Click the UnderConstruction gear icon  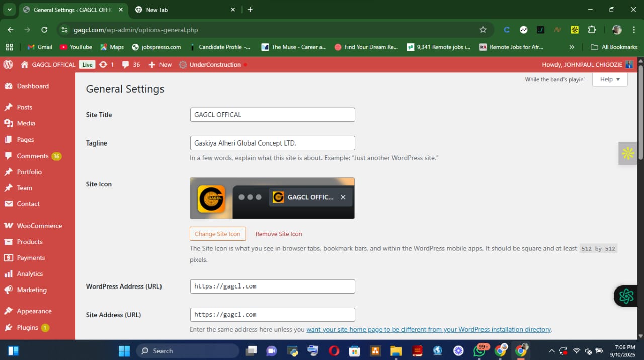point(183,64)
